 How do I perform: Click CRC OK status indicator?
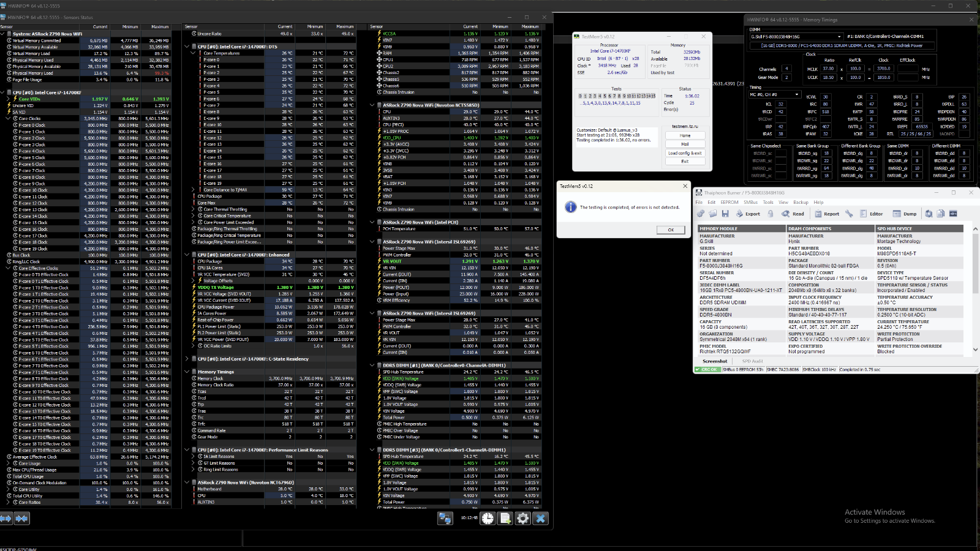click(x=707, y=370)
